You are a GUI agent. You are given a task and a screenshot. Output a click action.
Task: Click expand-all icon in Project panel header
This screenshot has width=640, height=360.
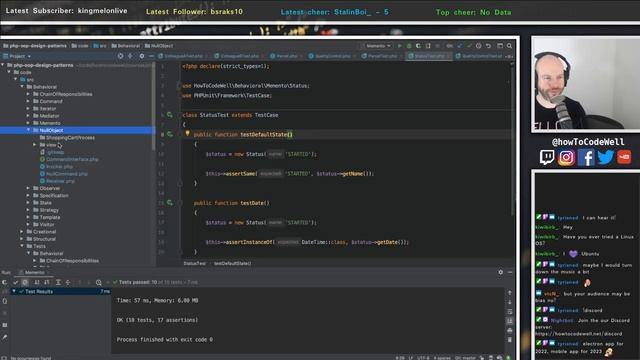(x=131, y=56)
